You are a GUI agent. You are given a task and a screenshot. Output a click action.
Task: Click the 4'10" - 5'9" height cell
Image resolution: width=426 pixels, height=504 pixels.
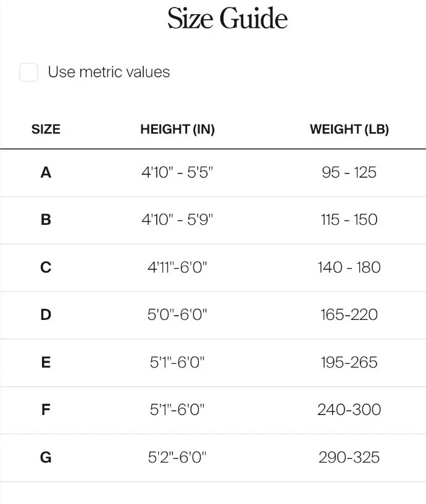[x=177, y=220]
